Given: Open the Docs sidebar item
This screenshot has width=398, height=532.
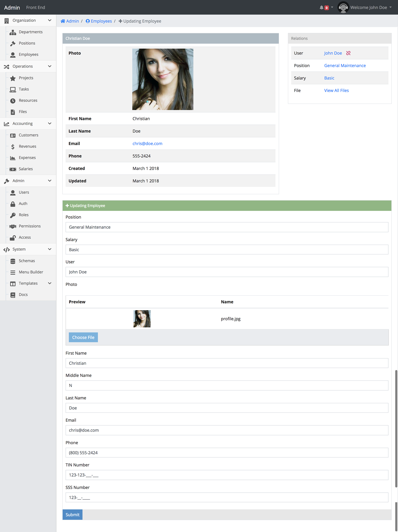Looking at the screenshot, I should (x=23, y=295).
